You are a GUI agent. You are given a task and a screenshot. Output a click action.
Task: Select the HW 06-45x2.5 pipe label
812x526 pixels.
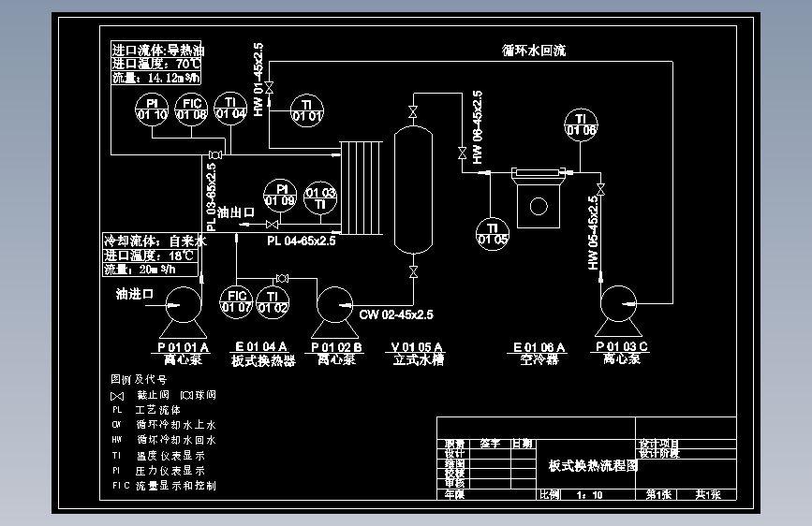click(478, 127)
